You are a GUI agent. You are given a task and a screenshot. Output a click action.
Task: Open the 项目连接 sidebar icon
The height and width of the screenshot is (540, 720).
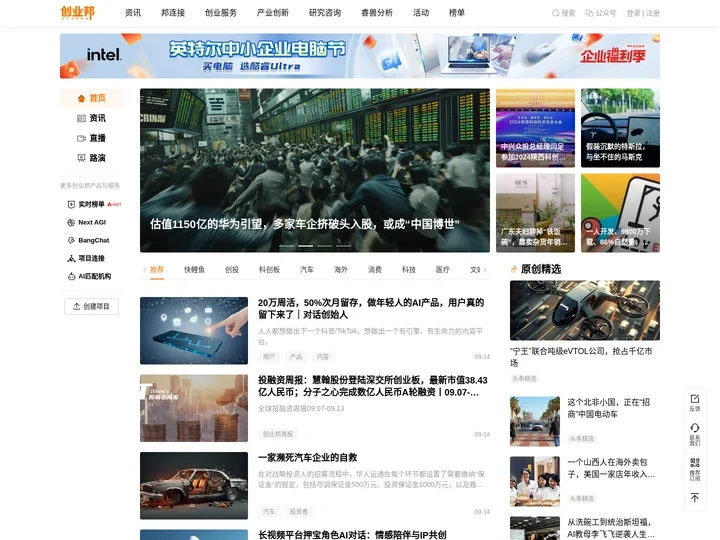pos(71,259)
